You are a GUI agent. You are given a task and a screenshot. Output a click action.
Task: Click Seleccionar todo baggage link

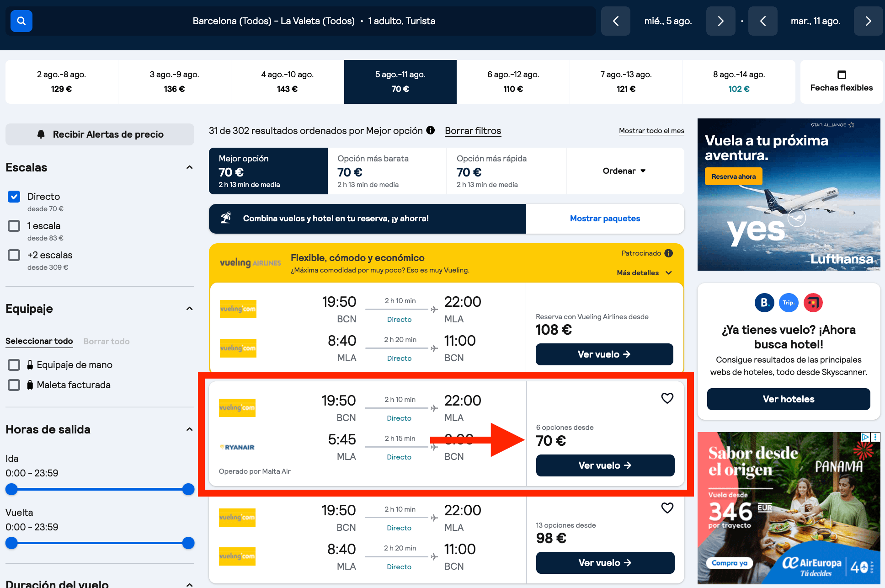39,341
